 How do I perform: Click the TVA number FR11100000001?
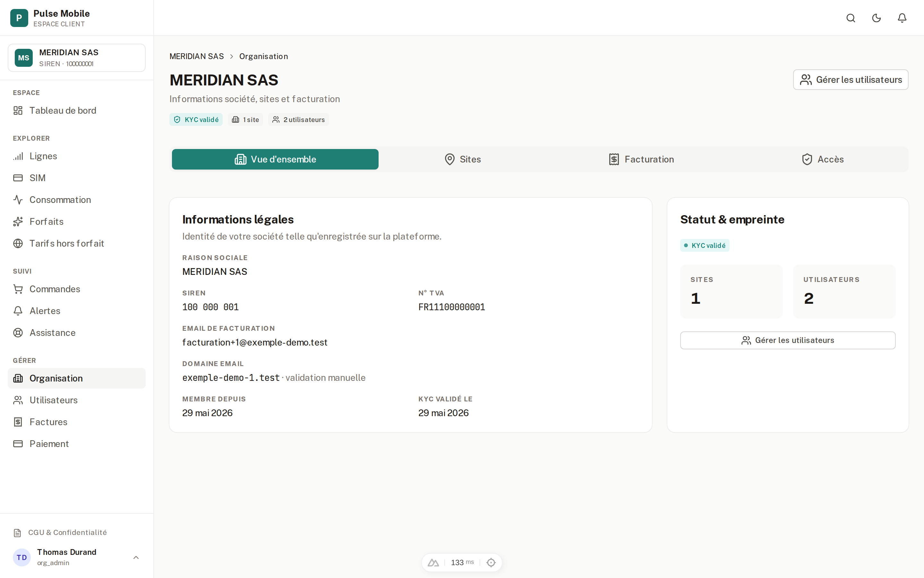[452, 307]
